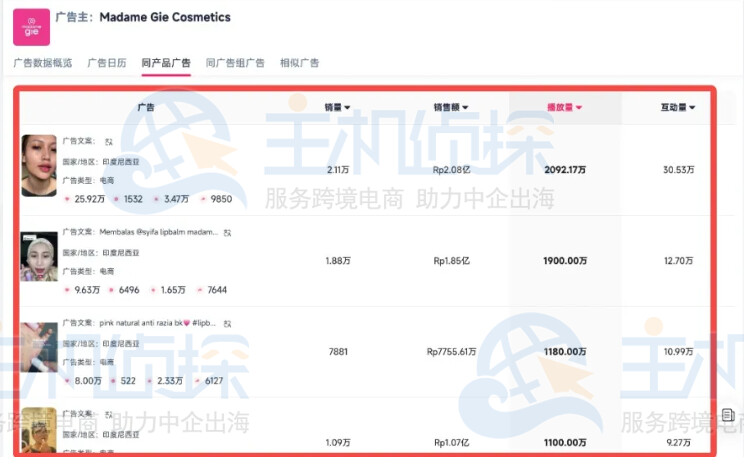
Task: Click the share icon next to 6127
Action: pyautogui.click(x=197, y=381)
